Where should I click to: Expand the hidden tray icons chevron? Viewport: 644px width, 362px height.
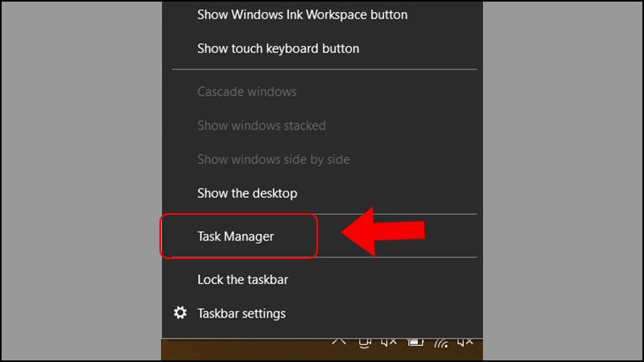point(339,343)
